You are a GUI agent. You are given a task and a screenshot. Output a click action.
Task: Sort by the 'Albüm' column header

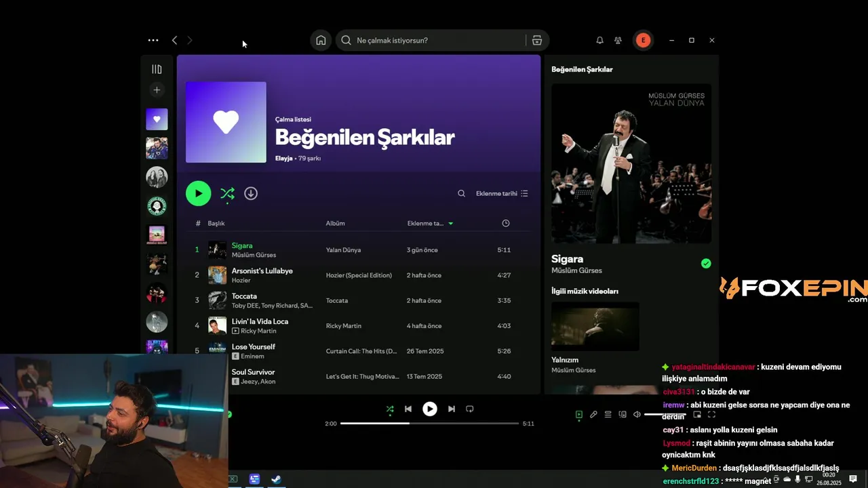(x=335, y=223)
